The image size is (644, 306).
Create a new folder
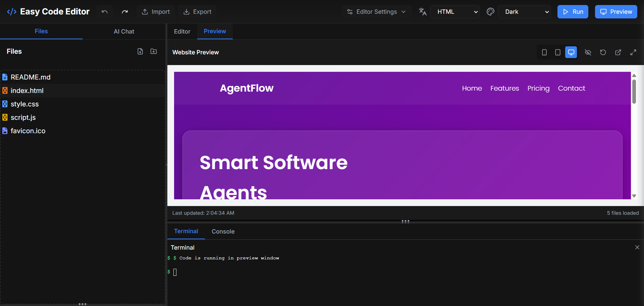(154, 51)
